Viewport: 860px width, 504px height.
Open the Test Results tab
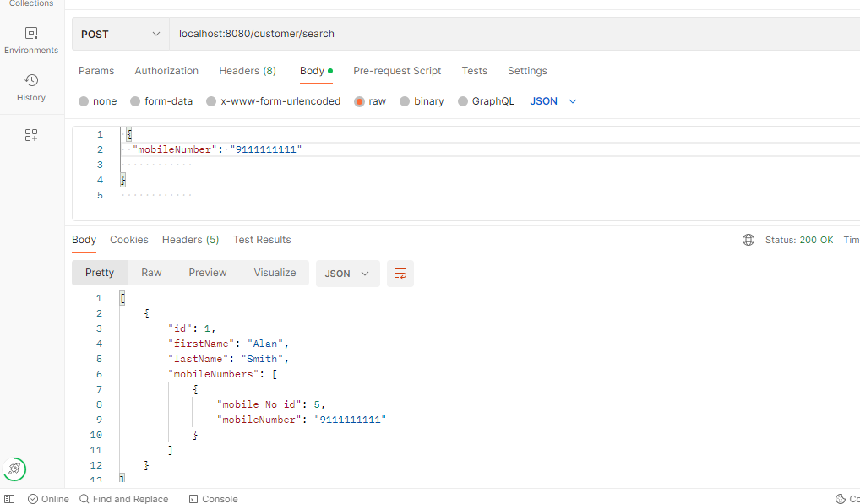coord(262,240)
